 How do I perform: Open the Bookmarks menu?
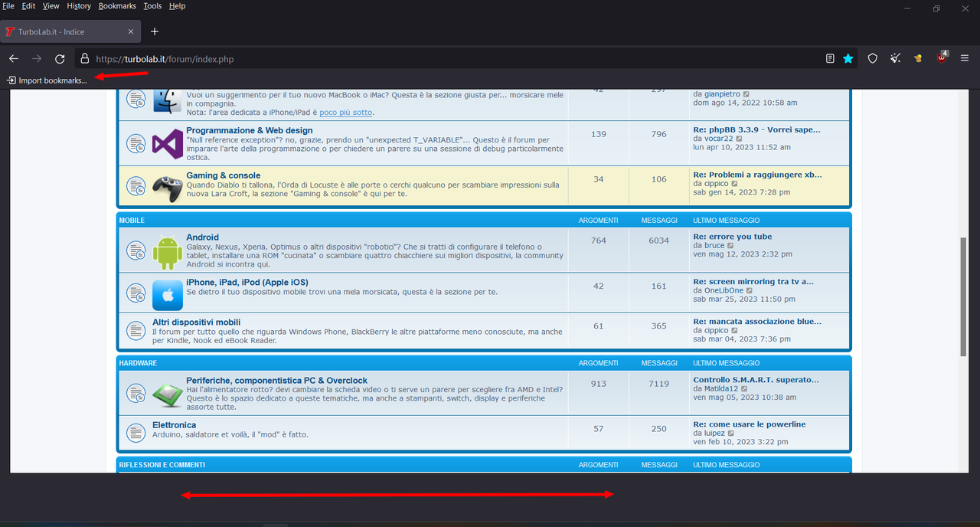pyautogui.click(x=116, y=6)
